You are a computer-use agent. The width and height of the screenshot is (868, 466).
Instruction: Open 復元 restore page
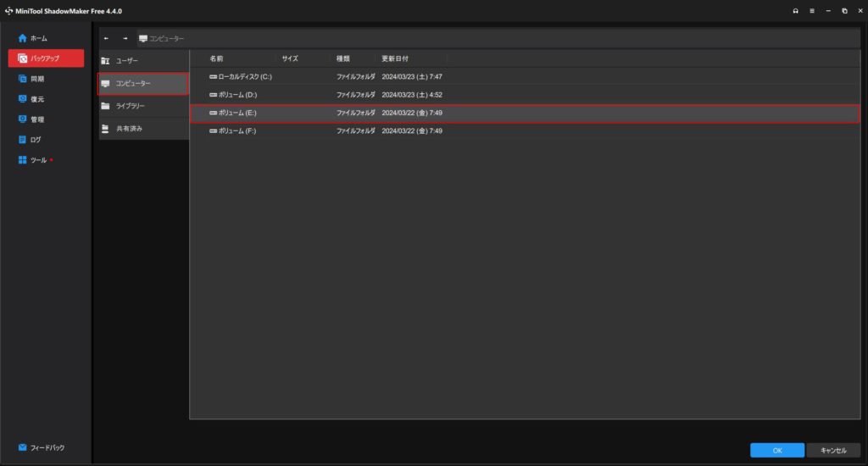pos(37,99)
